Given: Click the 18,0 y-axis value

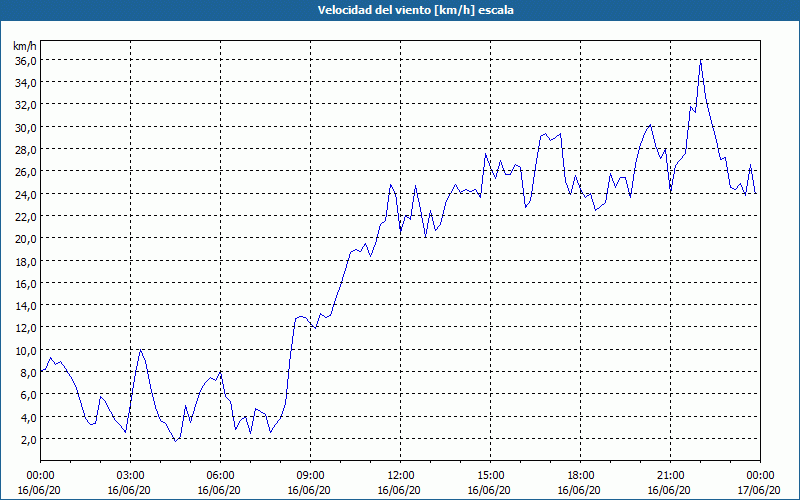Looking at the screenshot, I should 26,262.
